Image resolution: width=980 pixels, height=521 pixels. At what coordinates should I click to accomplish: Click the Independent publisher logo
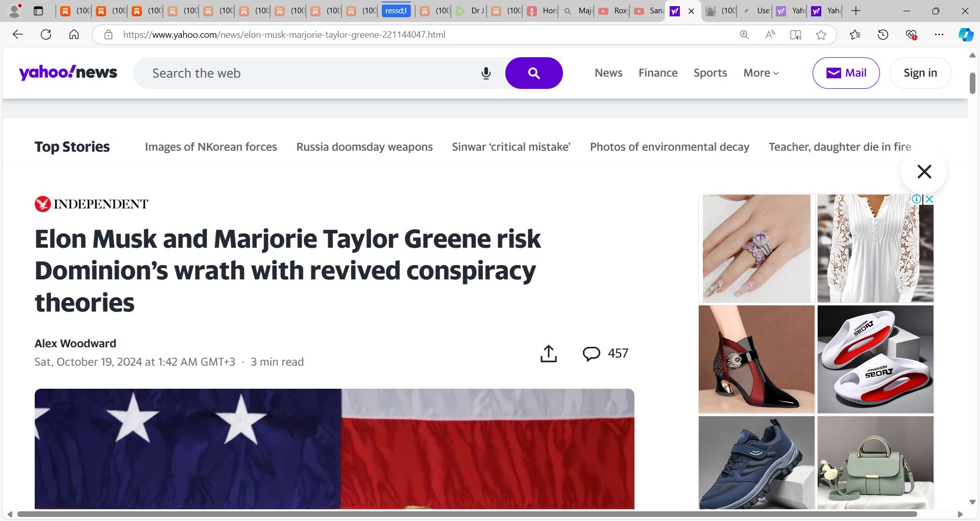point(91,204)
